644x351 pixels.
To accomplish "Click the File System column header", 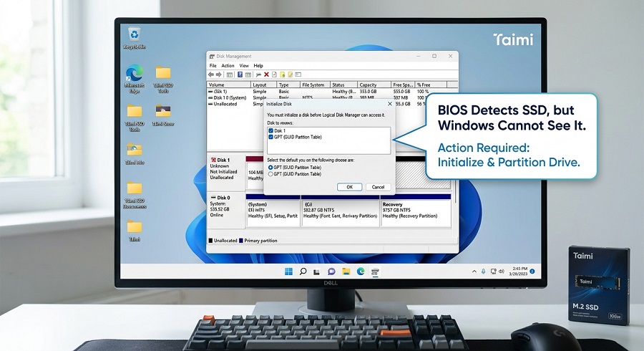I will (315, 85).
